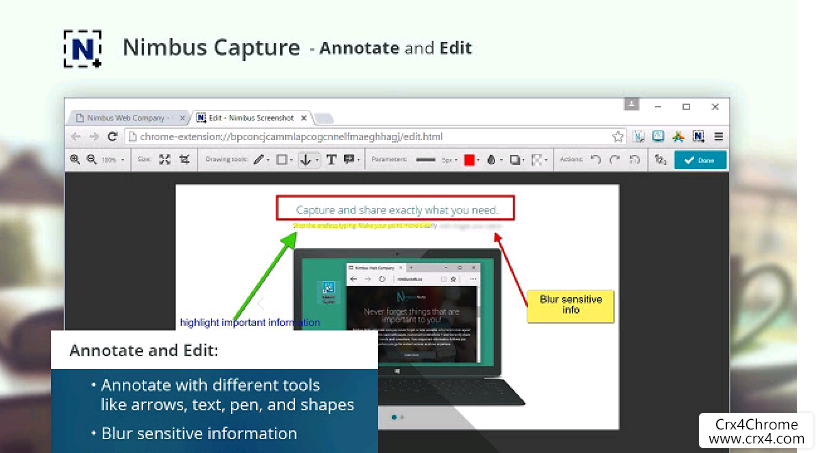The height and width of the screenshot is (453, 818).
Task: Reload the page with refresh icon
Action: point(112,136)
